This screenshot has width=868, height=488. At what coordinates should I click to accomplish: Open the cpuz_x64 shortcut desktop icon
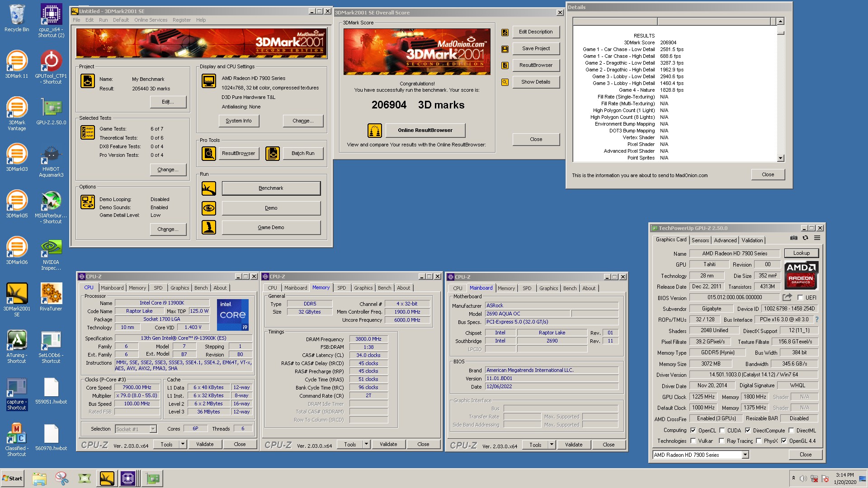pos(51,20)
